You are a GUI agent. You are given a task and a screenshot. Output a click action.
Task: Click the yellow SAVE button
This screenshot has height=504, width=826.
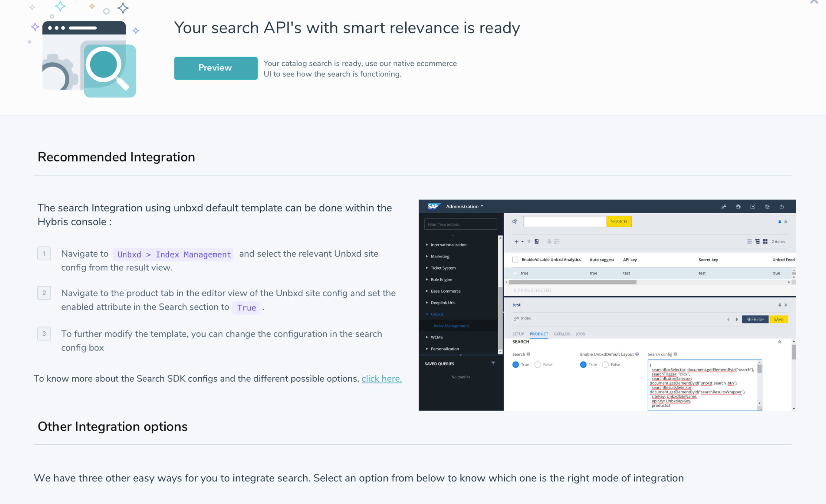(x=778, y=319)
